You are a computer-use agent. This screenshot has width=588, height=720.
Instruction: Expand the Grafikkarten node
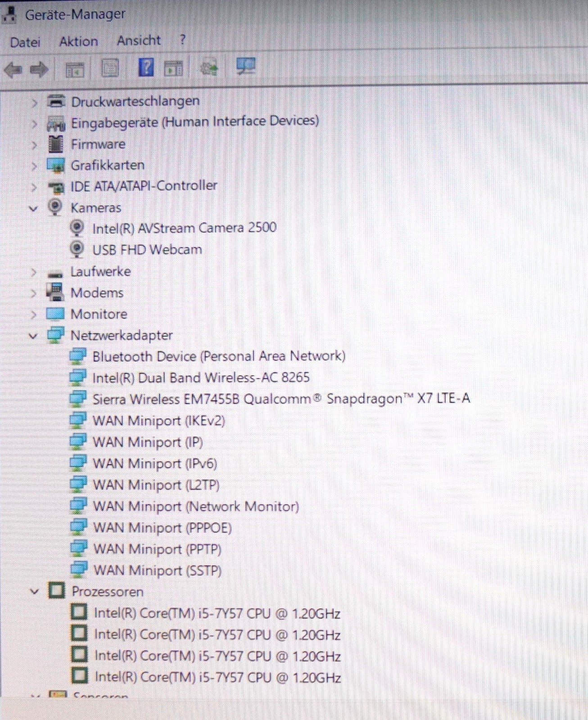[34, 166]
